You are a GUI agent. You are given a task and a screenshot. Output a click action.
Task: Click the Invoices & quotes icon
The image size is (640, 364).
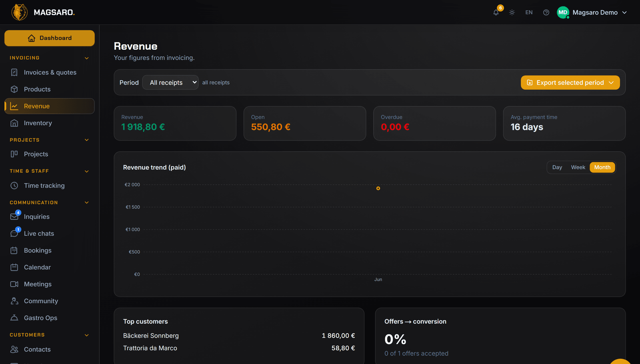tap(14, 72)
